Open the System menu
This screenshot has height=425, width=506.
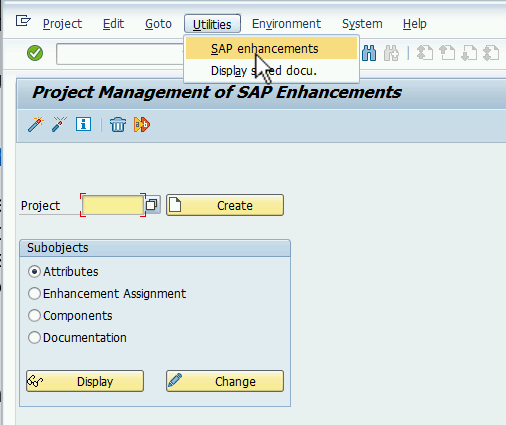(362, 24)
